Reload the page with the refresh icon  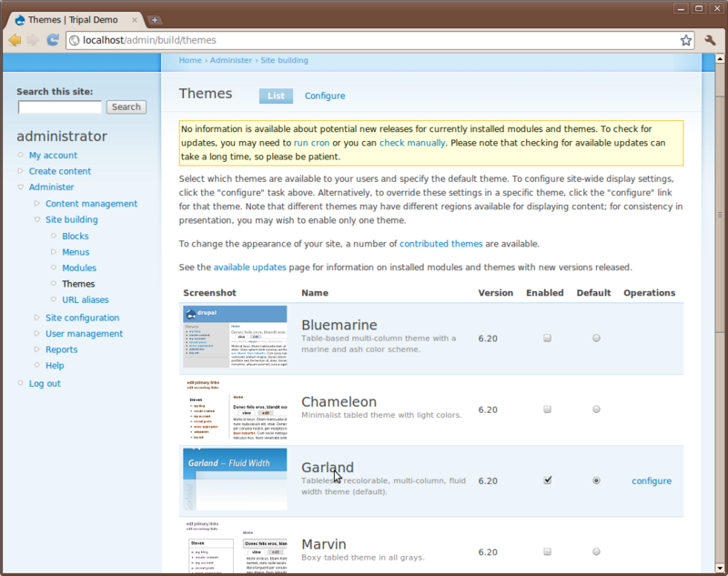click(x=53, y=40)
